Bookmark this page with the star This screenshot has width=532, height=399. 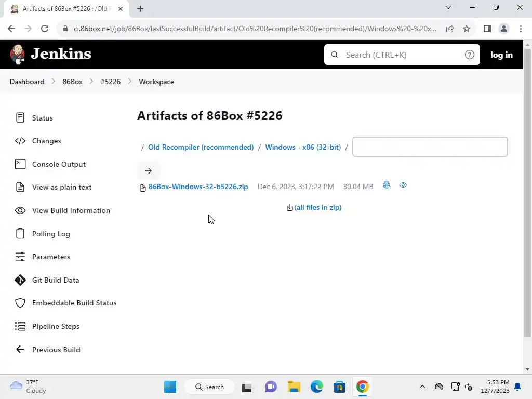[467, 29]
